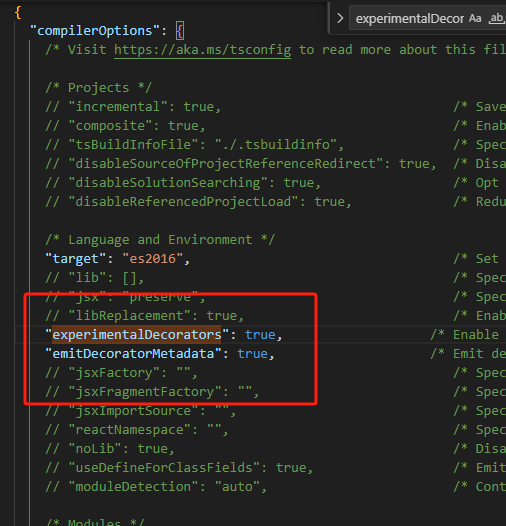Click the "tsBuildInfoFile" line
The image size is (506, 526).
click(195, 145)
